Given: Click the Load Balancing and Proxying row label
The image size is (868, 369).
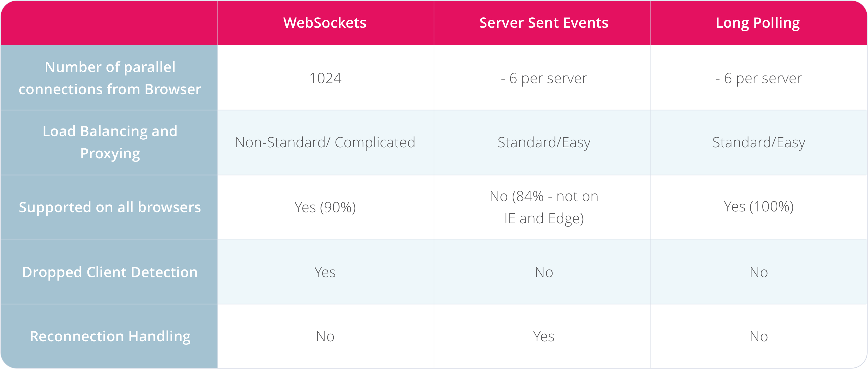Looking at the screenshot, I should coord(110,142).
